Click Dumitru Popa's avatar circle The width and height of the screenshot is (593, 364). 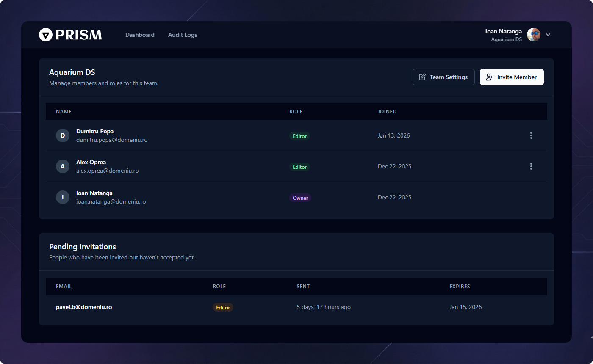tap(63, 135)
